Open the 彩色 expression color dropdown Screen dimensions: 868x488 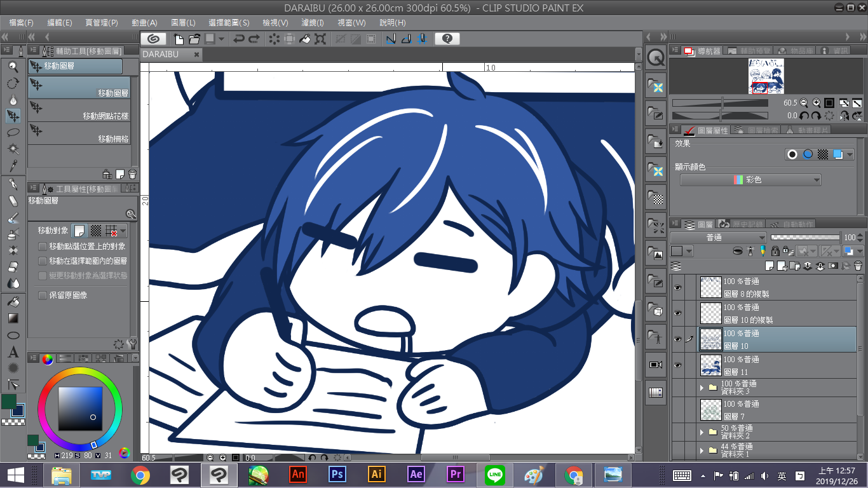tap(750, 180)
